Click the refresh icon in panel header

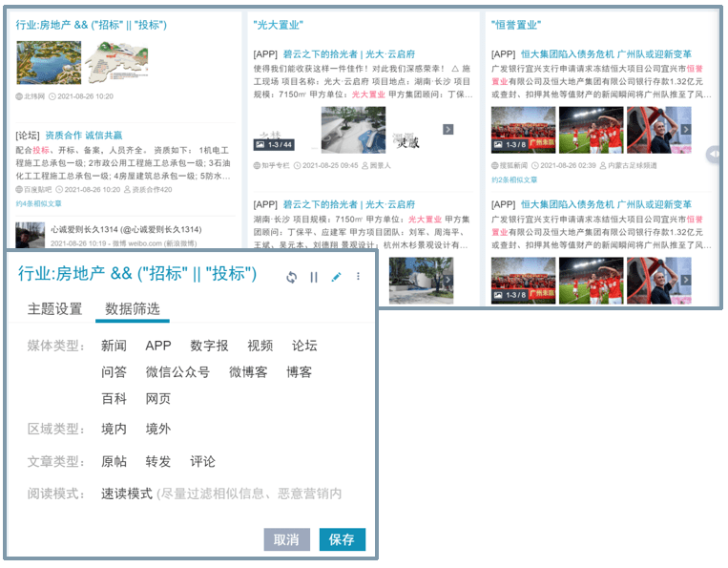(x=292, y=277)
